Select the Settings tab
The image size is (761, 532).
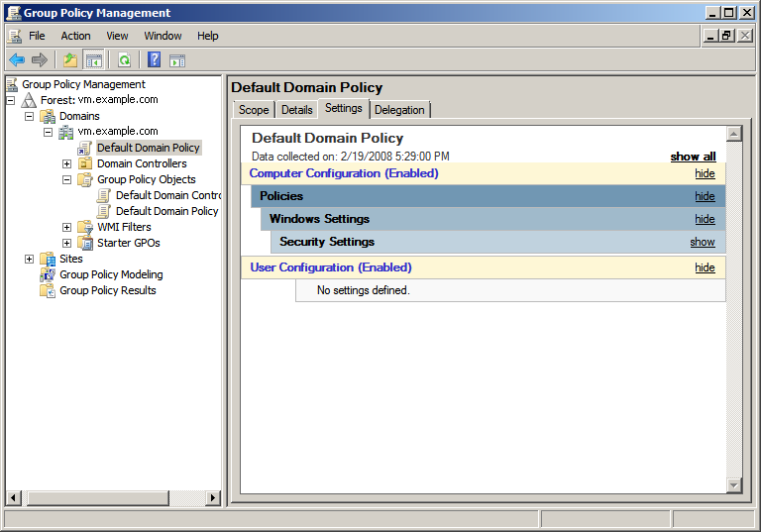(x=344, y=108)
